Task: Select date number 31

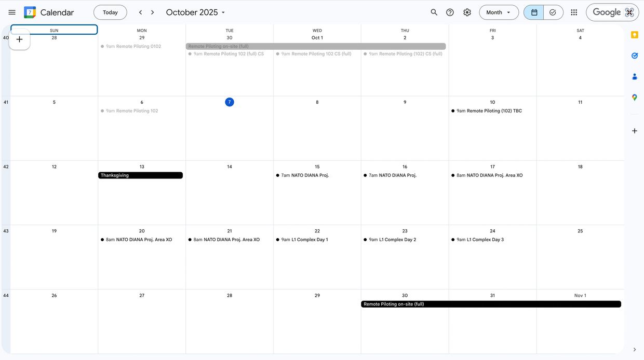Action: [x=492, y=296]
